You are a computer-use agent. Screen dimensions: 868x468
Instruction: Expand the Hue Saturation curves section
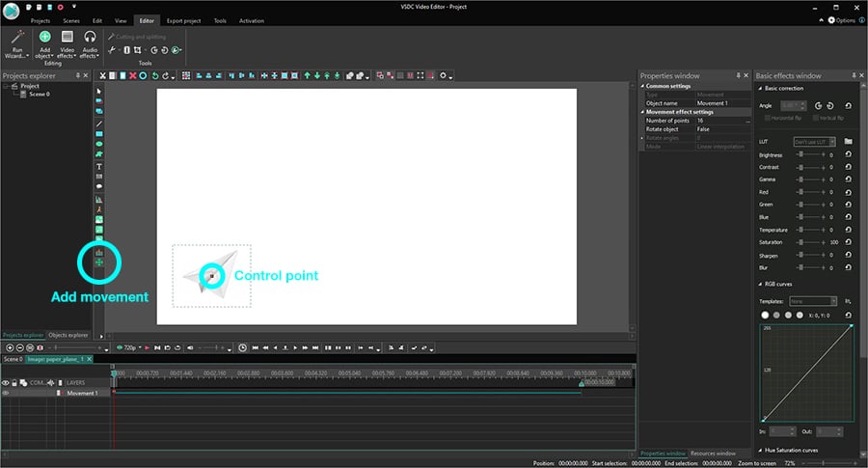tap(760, 451)
